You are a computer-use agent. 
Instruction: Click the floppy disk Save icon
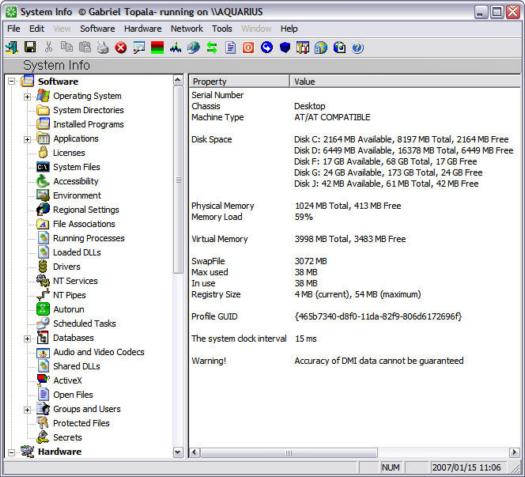pyautogui.click(x=30, y=47)
